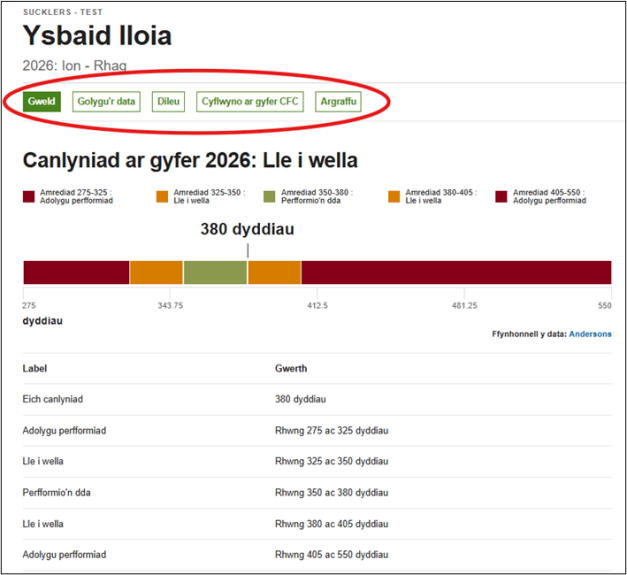
Task: Click the Rhwng 350 ac 380 dyddiau cell
Action: (330, 493)
